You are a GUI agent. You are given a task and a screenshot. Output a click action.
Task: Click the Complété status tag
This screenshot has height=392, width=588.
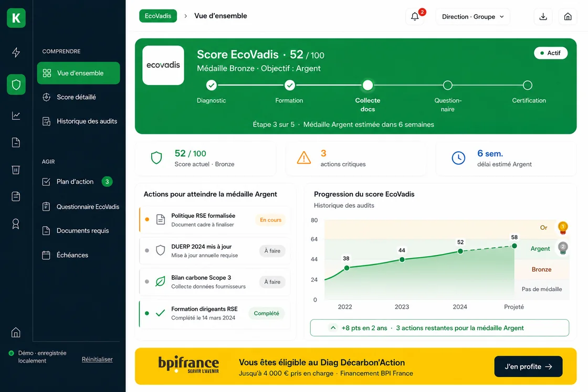(x=266, y=313)
